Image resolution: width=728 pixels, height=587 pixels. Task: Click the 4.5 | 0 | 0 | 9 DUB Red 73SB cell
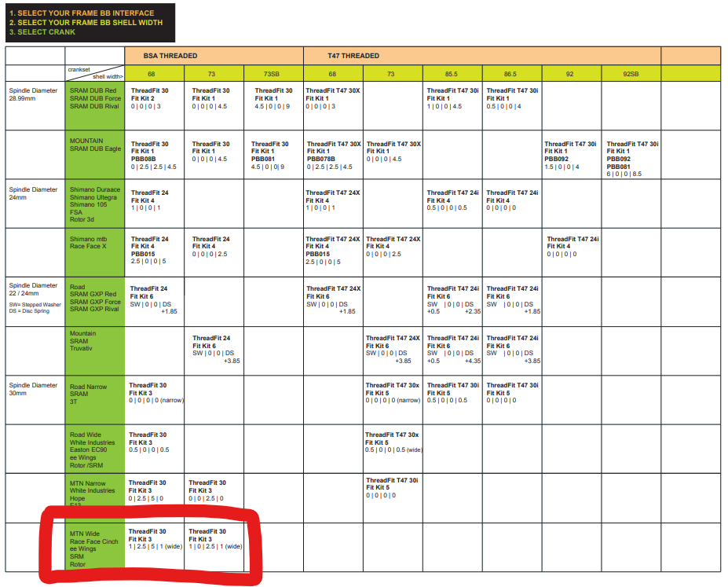point(273,106)
